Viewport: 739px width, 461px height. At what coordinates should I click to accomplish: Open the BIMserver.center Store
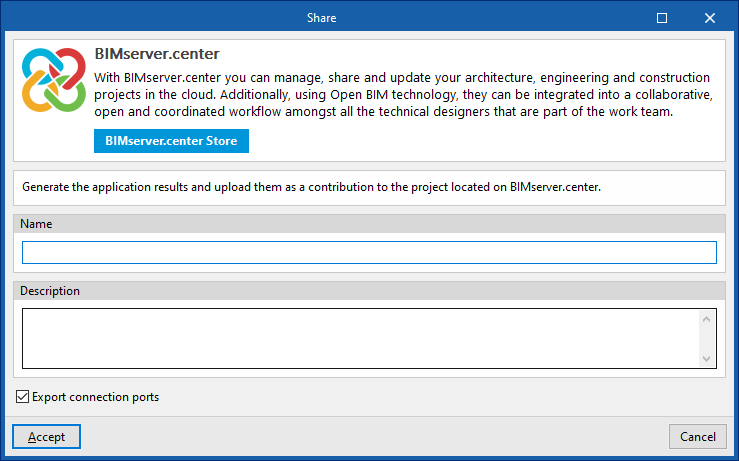pyautogui.click(x=171, y=141)
